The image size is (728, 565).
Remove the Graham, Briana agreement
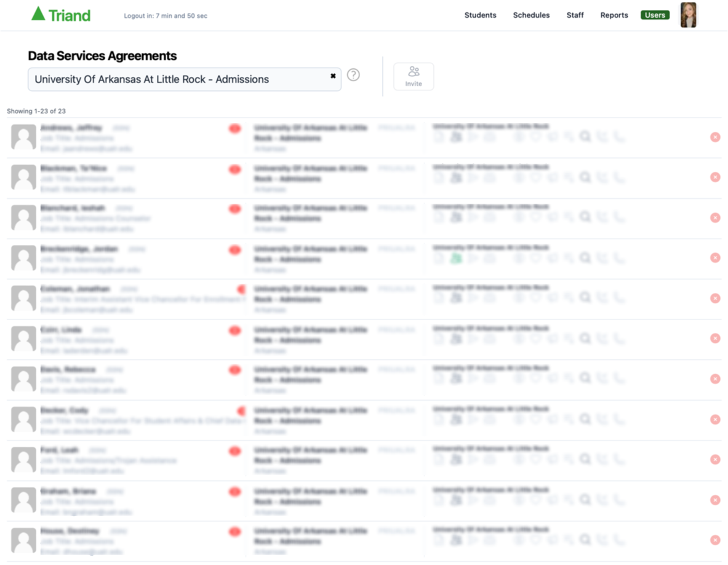(x=715, y=500)
